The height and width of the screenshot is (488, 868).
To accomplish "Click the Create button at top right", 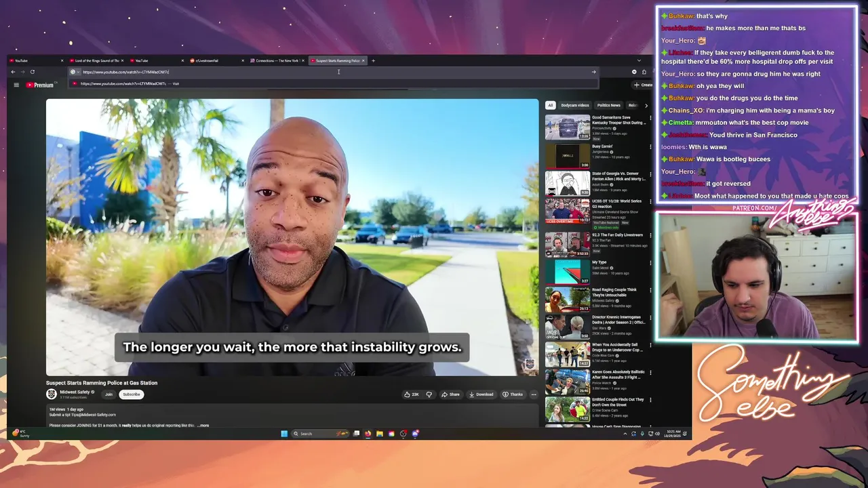I will (x=643, y=85).
